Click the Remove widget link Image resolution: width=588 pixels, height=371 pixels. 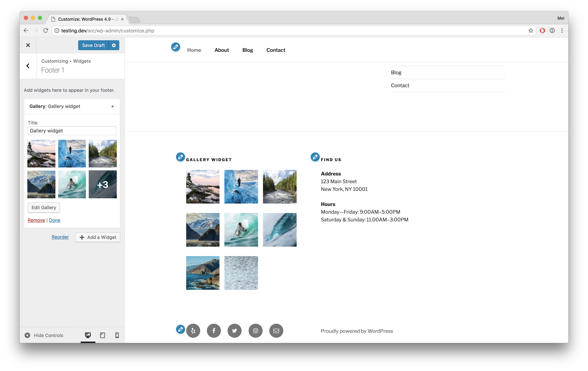tap(36, 220)
